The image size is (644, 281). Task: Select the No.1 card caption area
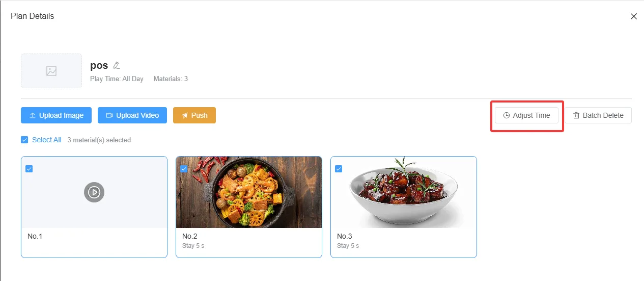point(94,242)
